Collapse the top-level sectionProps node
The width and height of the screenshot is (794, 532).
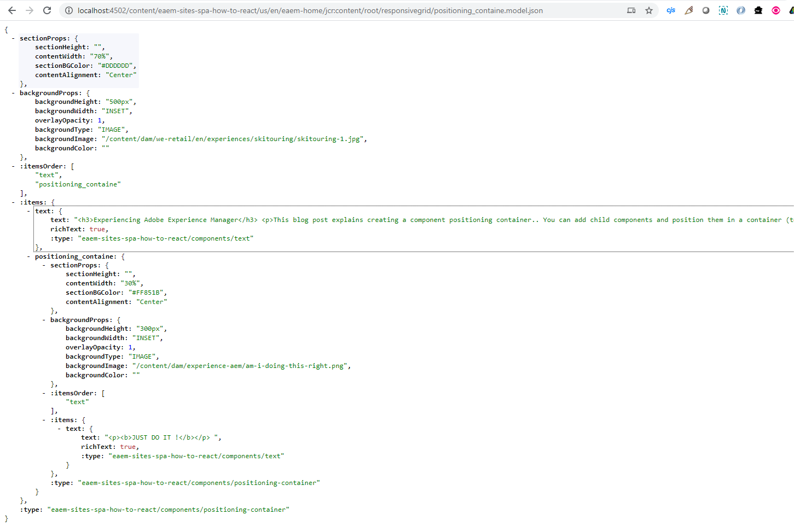pyautogui.click(x=14, y=38)
